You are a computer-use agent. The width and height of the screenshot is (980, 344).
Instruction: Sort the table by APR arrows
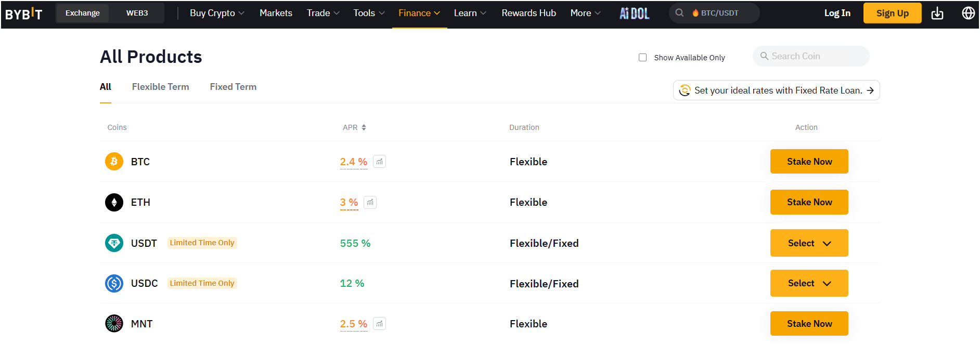pyautogui.click(x=364, y=127)
